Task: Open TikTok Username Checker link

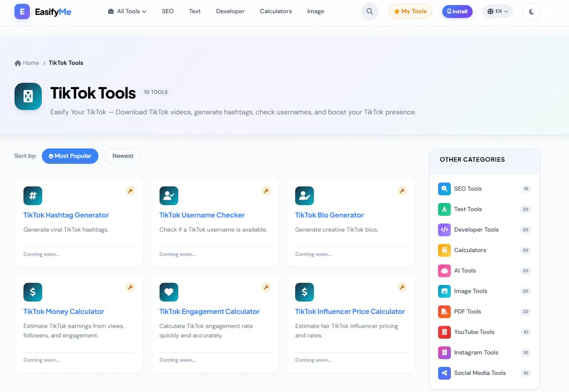Action: (x=202, y=215)
